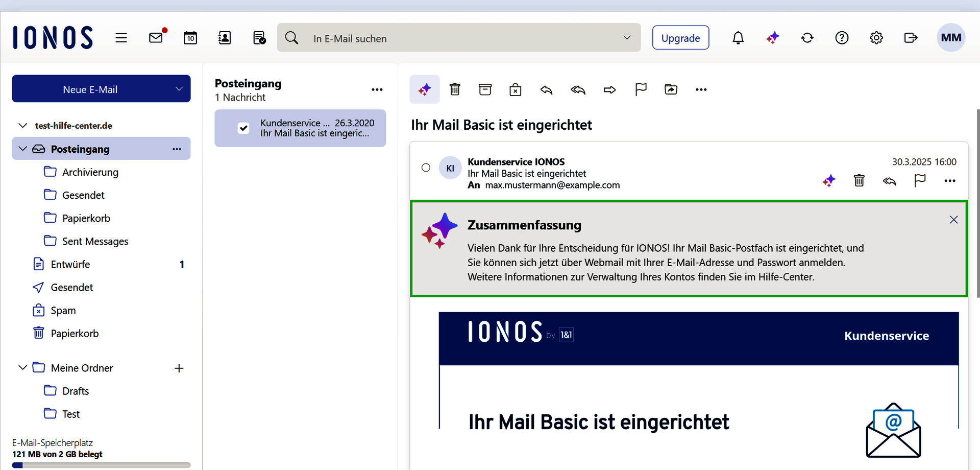Open settings gear icon

[876, 38]
